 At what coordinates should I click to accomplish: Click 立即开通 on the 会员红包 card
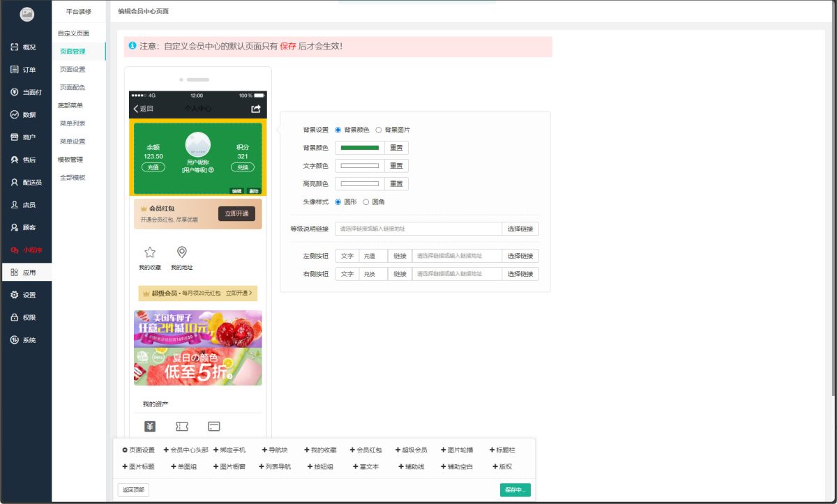[236, 214]
